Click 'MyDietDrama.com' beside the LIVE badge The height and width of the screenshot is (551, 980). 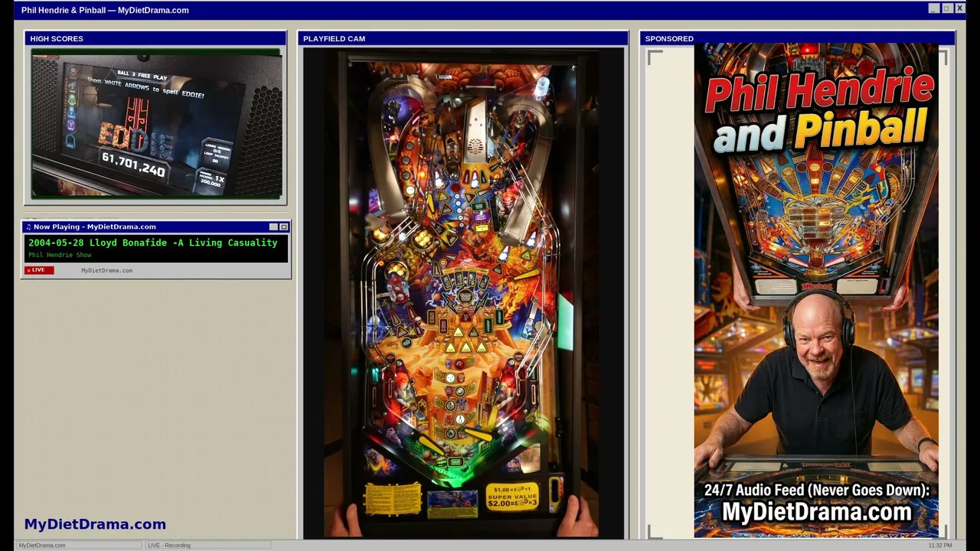(x=106, y=270)
